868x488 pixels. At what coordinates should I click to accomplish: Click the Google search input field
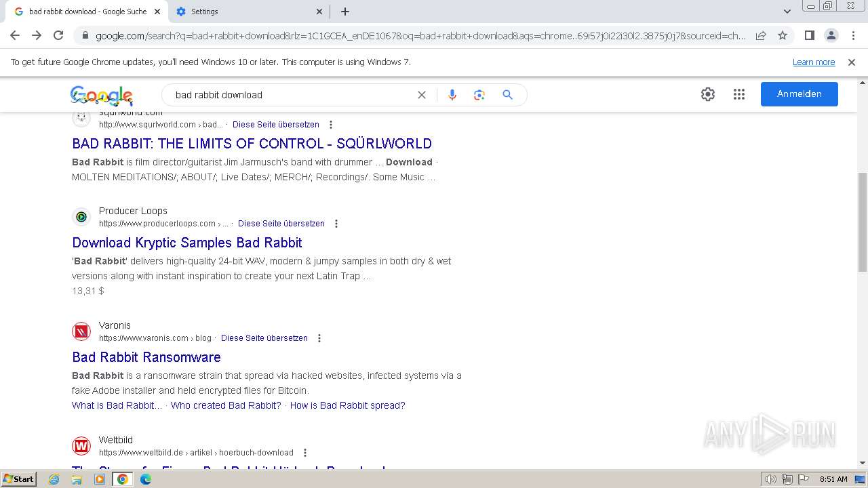click(x=292, y=95)
